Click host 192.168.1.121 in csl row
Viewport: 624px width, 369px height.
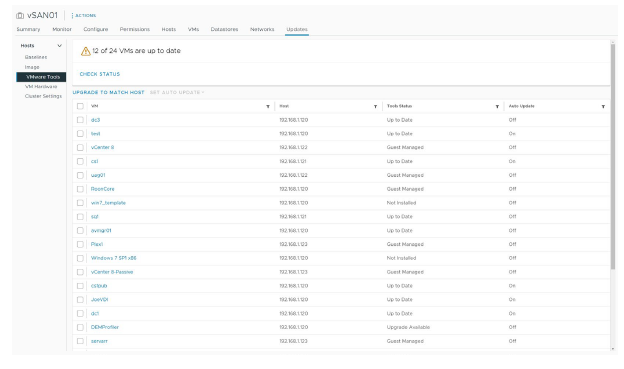(292, 161)
